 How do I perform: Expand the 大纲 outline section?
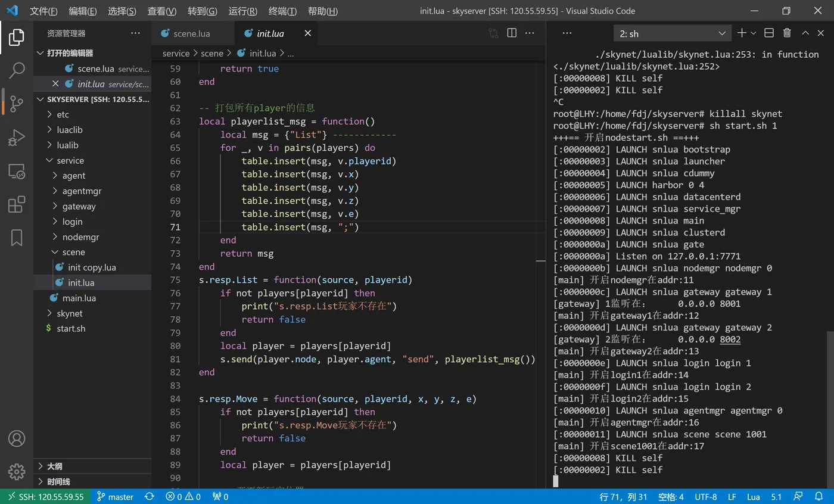92,466
